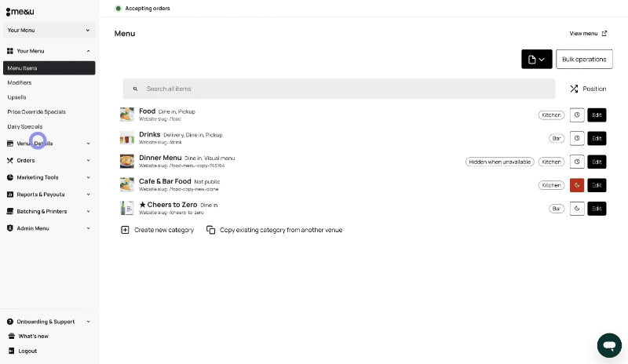Open the Drinks category thumbnail
628x364 pixels.
tap(127, 138)
